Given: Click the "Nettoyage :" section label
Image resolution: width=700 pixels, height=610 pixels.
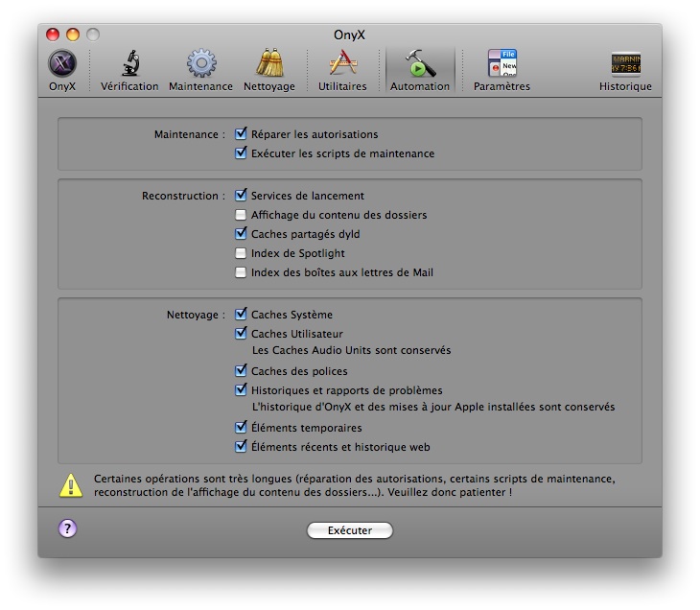Looking at the screenshot, I should point(196,315).
